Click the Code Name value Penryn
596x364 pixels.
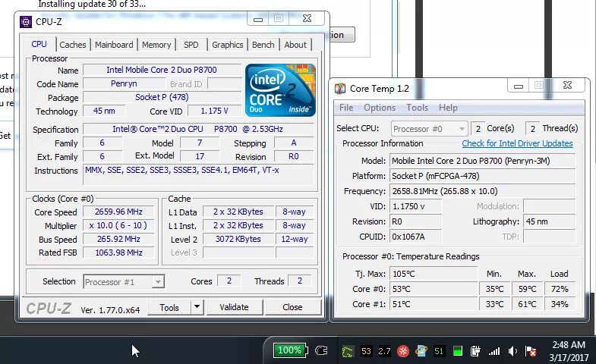124,83
